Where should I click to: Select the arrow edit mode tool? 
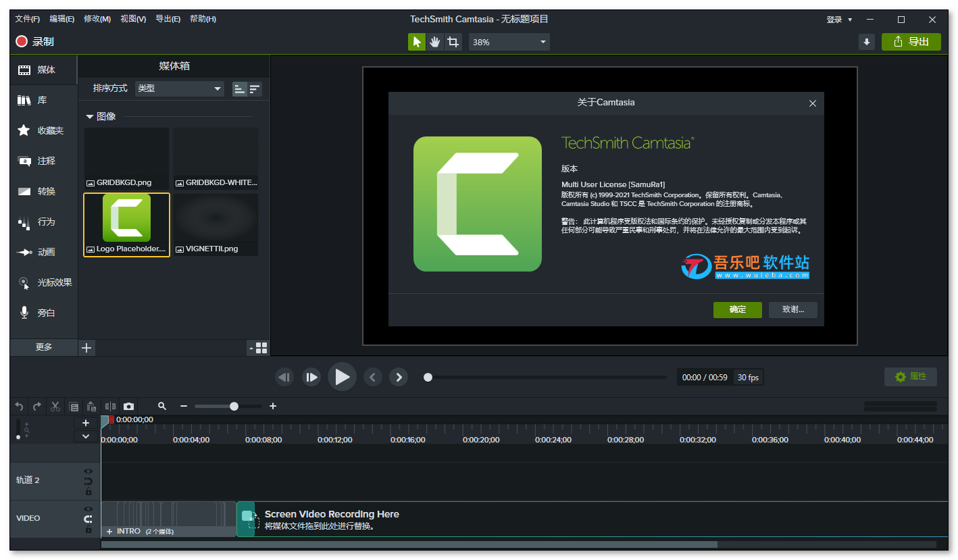pyautogui.click(x=417, y=42)
